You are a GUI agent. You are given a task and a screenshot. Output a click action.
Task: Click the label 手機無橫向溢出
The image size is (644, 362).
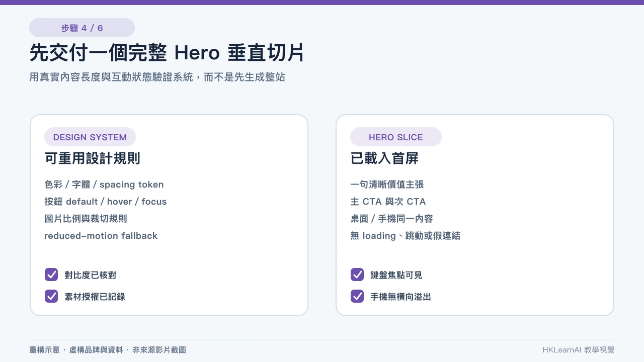coord(400,297)
